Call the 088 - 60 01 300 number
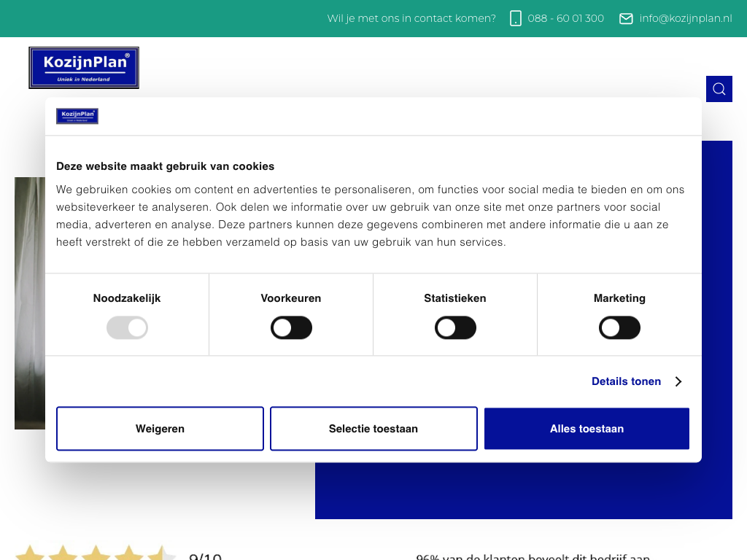Viewport: 747px width, 560px height. coord(565,18)
